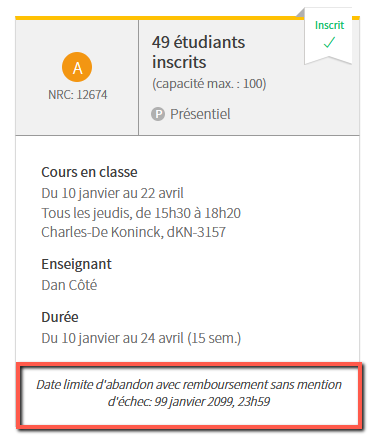Image resolution: width=372 pixels, height=435 pixels.
Task: Click the Du 10 janvier au 24 avril duration
Action: (x=141, y=338)
